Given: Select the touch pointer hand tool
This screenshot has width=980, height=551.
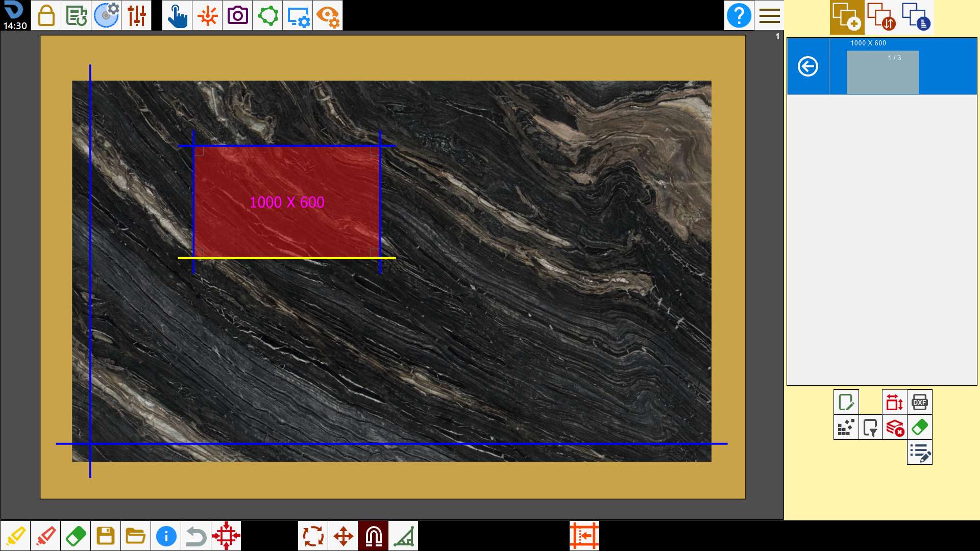Looking at the screenshot, I should coord(177,15).
